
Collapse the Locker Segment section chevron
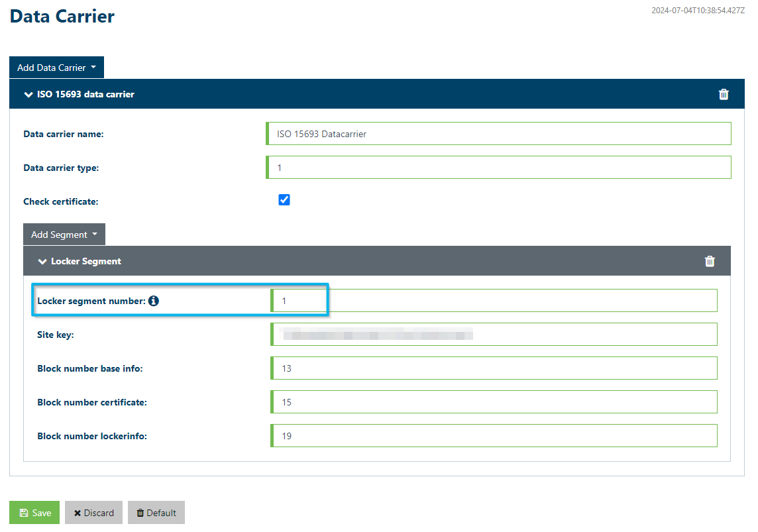tap(42, 262)
